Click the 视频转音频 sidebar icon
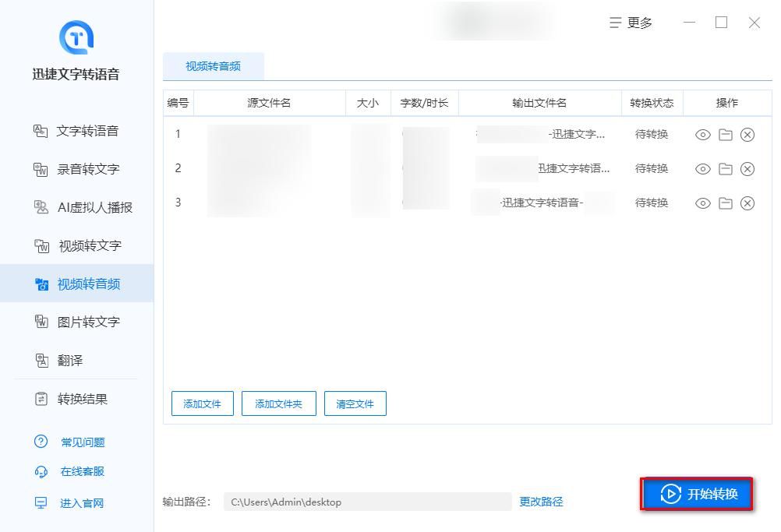This screenshot has height=532, width=781. (x=41, y=284)
